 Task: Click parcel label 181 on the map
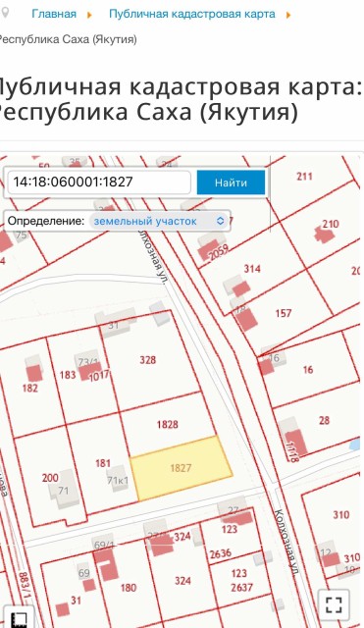[x=103, y=463]
